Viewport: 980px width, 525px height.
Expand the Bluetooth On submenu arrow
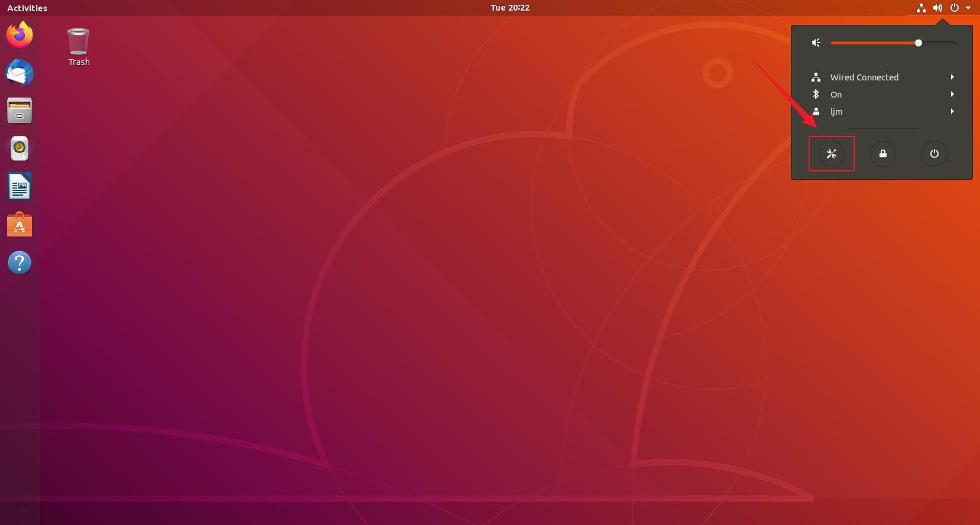click(x=952, y=94)
